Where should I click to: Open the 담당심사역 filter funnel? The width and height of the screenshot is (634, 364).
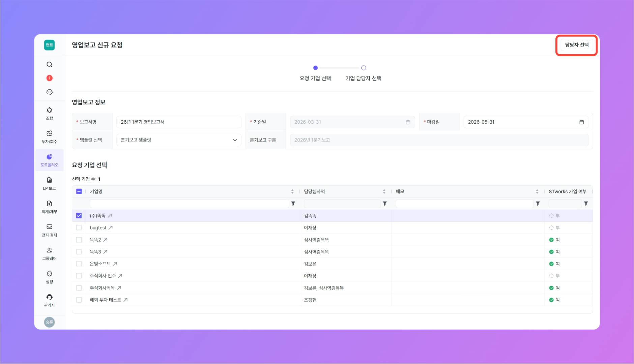[x=385, y=204]
